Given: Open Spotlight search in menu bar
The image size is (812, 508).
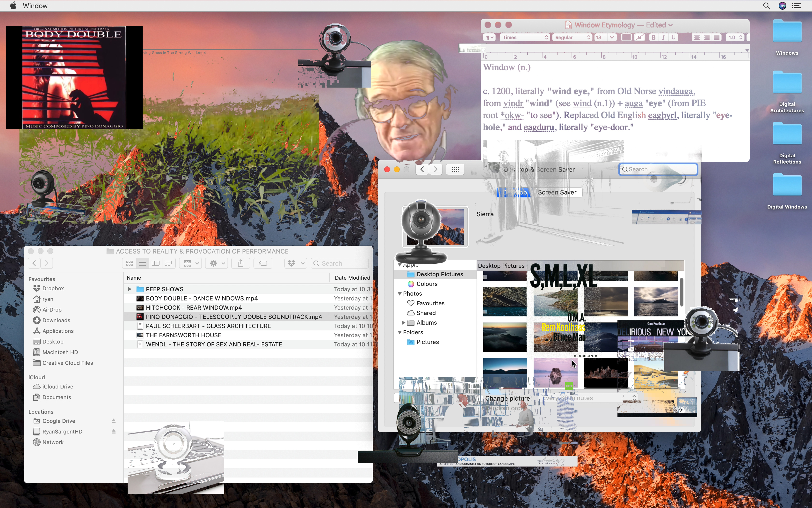Looking at the screenshot, I should coord(766,6).
